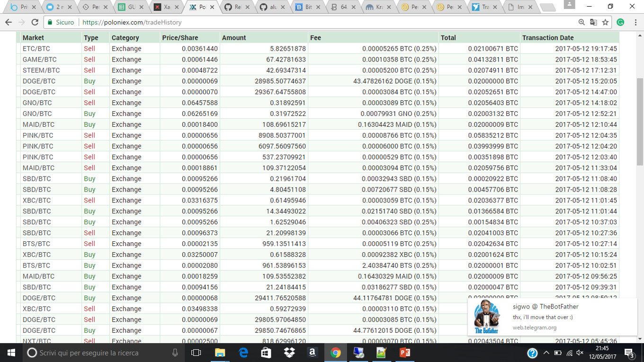The image size is (644, 362).
Task: Open the Windows Start menu
Action: 11,353
